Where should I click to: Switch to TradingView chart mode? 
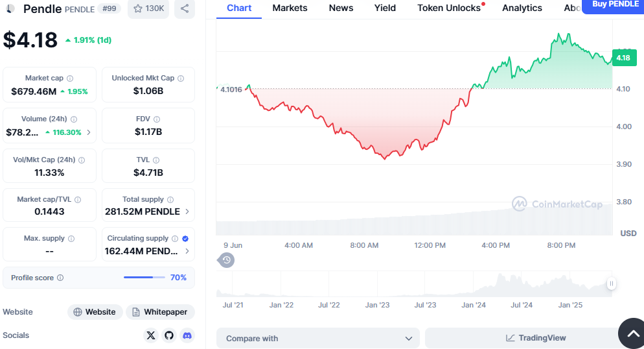(536, 338)
